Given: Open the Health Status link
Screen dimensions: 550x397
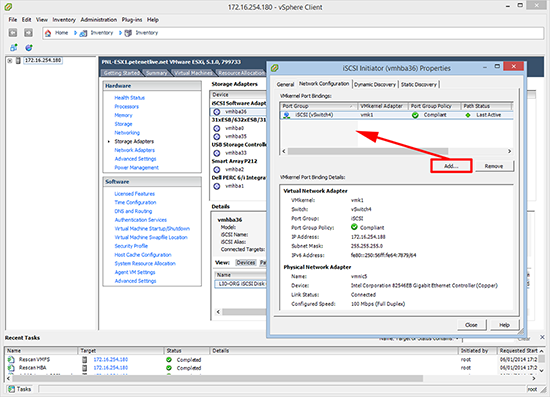Looking at the screenshot, I should (129, 98).
